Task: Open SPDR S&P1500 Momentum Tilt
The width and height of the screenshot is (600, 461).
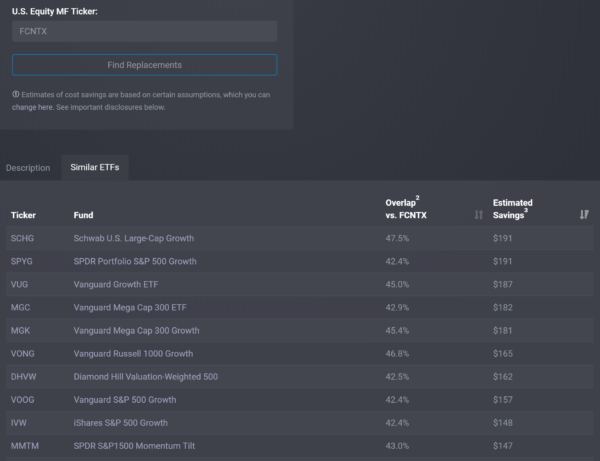Action: [x=134, y=446]
